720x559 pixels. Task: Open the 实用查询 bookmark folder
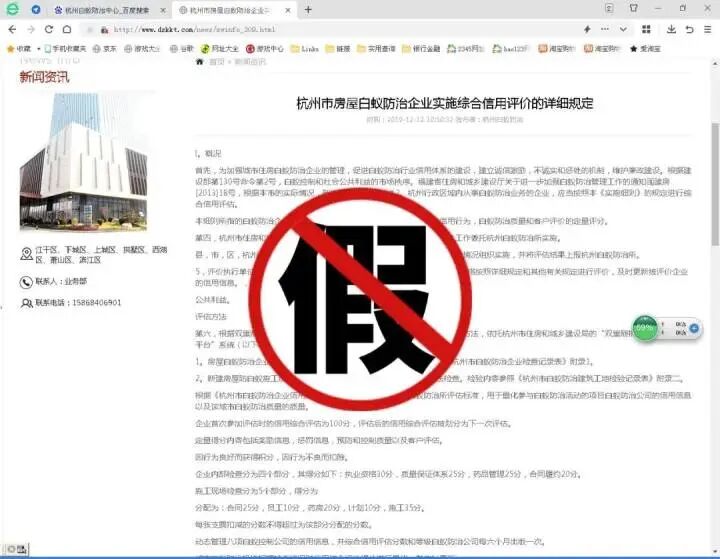click(x=376, y=49)
